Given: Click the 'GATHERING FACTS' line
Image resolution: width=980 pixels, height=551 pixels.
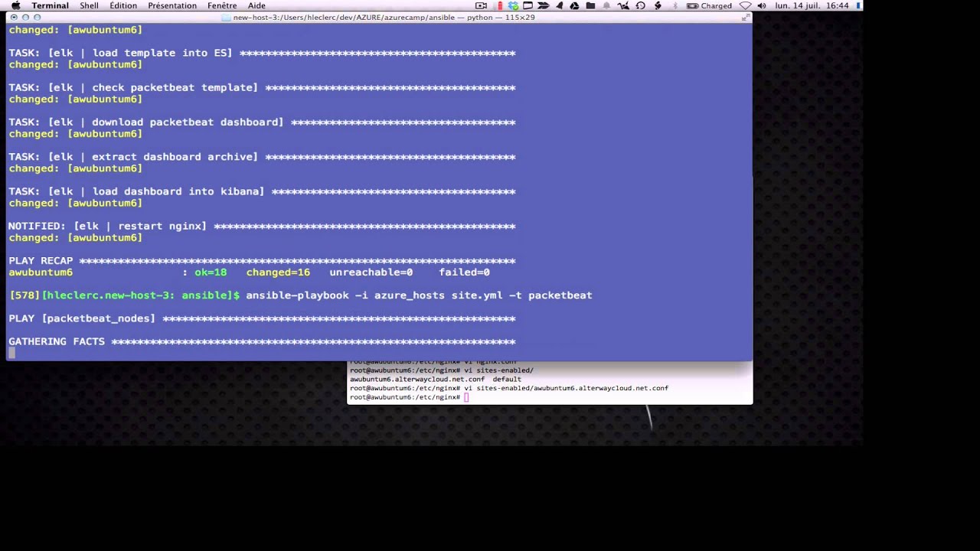Looking at the screenshot, I should tap(262, 341).
